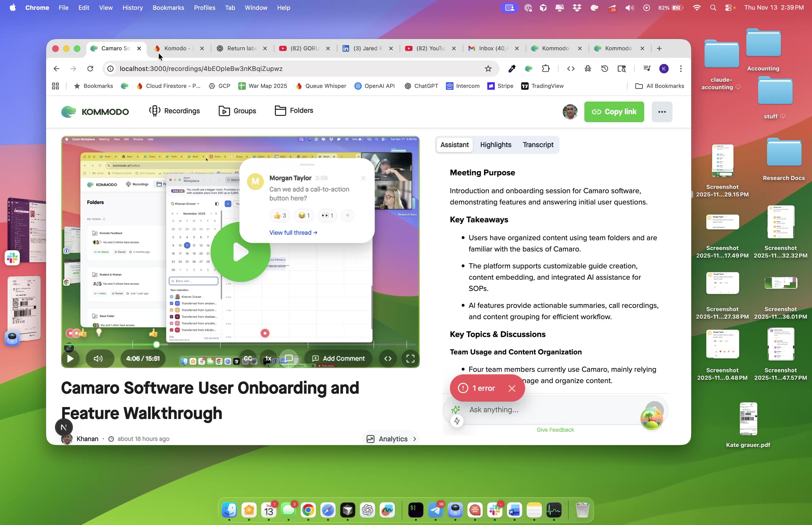Add a new reaction with the plus

pos(348,215)
